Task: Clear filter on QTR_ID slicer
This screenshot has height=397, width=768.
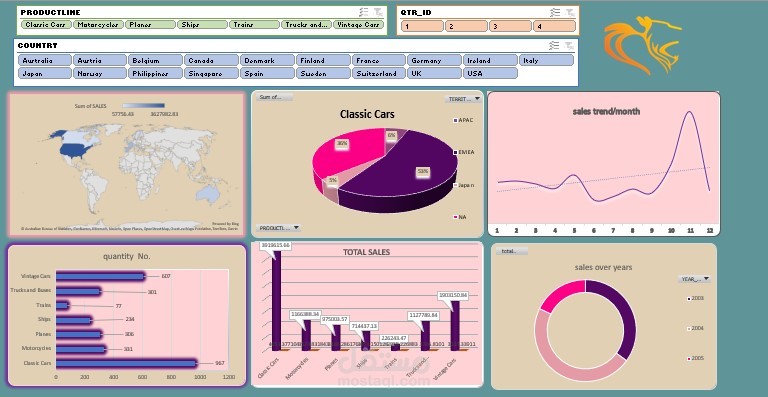Action: pyautogui.click(x=570, y=12)
